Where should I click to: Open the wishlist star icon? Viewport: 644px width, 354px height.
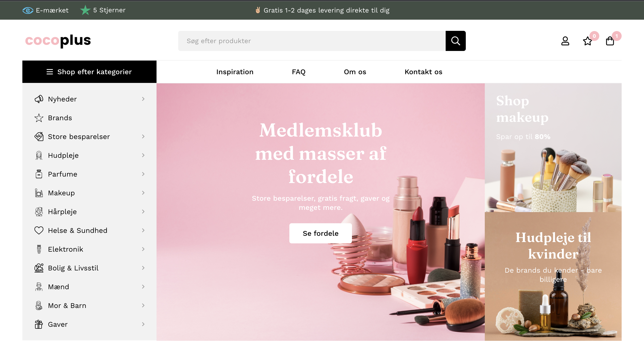coord(587,41)
